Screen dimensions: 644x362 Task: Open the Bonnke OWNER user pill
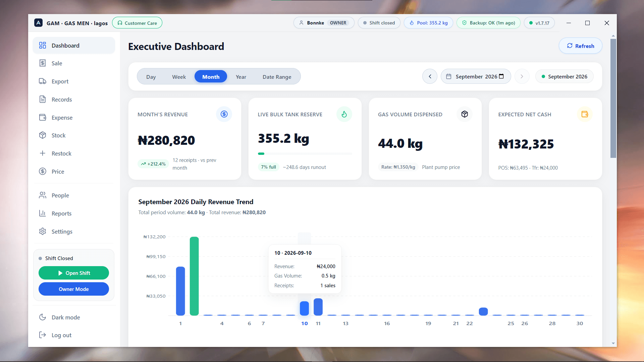tap(324, 23)
